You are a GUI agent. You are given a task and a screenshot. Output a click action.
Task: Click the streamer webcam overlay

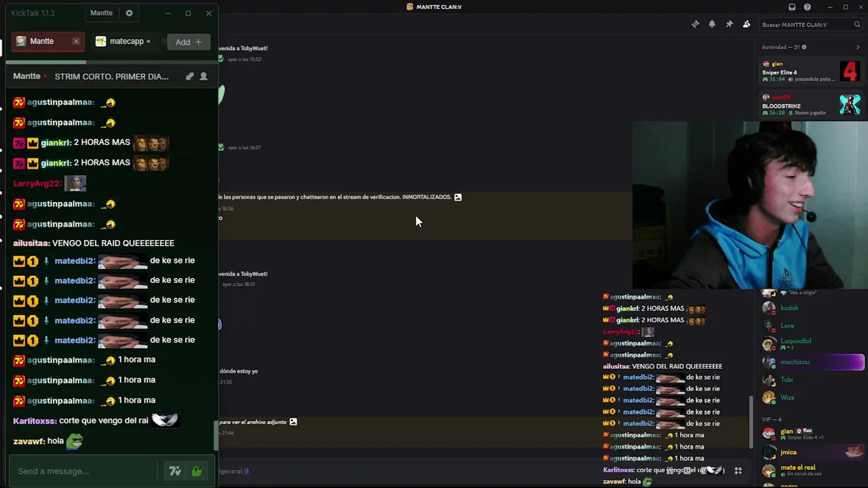coord(750,205)
